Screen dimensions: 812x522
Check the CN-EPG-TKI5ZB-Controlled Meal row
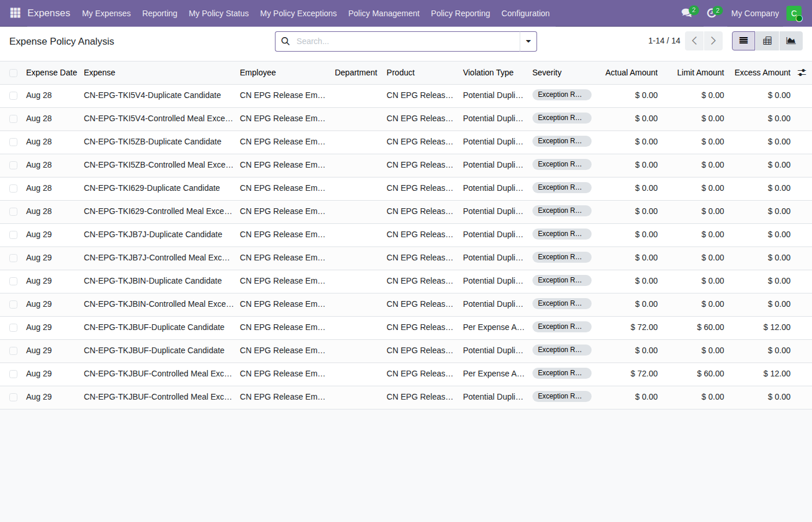coord(13,165)
